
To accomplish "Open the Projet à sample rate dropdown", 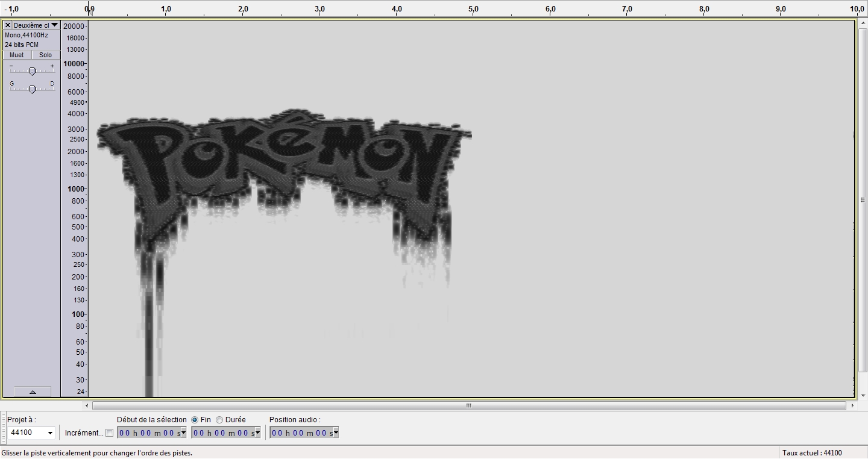I will click(50, 433).
